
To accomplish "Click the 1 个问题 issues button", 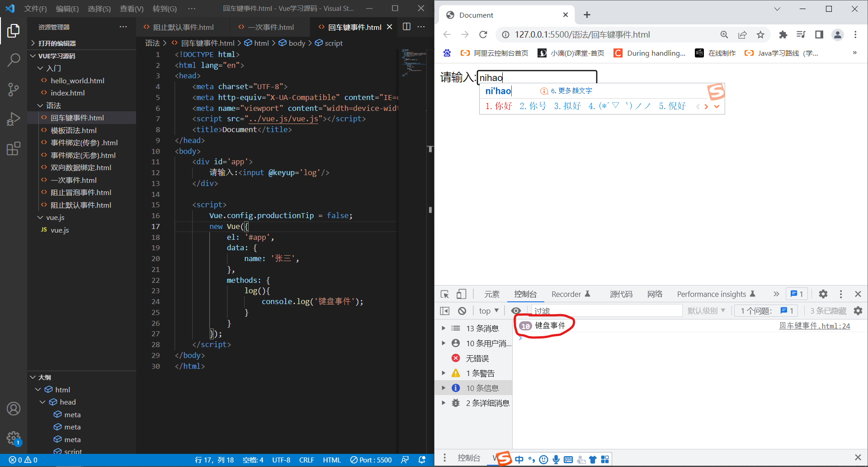I will coord(766,311).
